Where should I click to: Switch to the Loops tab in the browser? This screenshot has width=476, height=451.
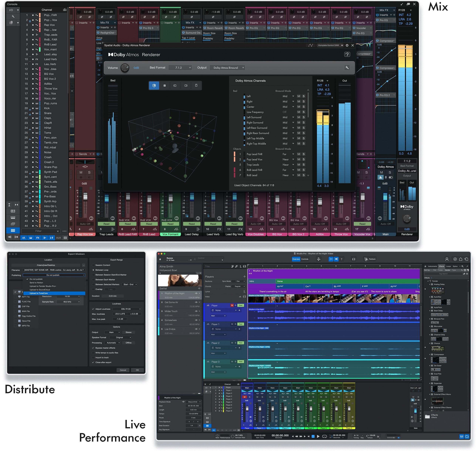point(448,266)
